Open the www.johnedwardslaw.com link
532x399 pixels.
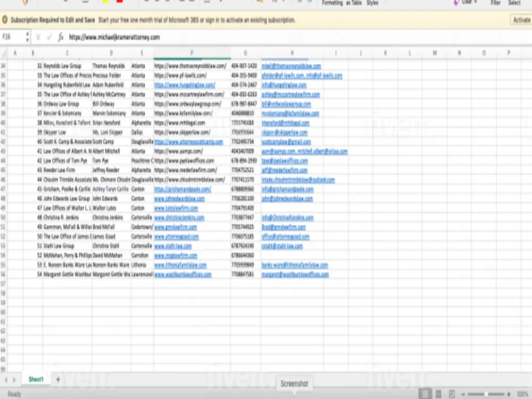[179, 198]
